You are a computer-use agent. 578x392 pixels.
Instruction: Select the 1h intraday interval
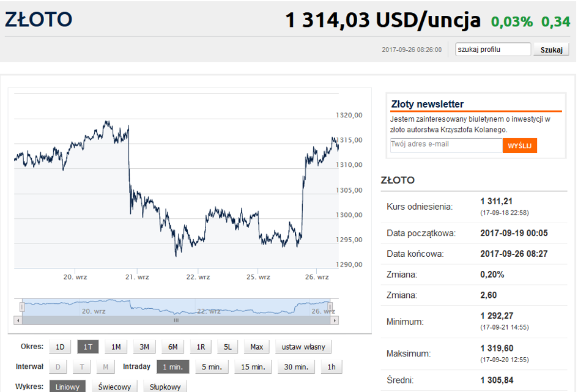click(x=332, y=367)
